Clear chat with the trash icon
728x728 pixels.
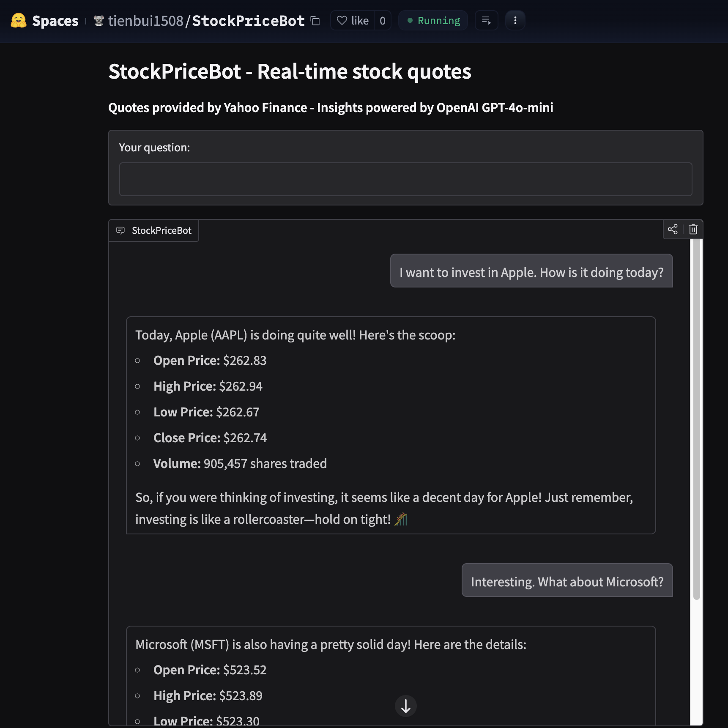coord(693,230)
